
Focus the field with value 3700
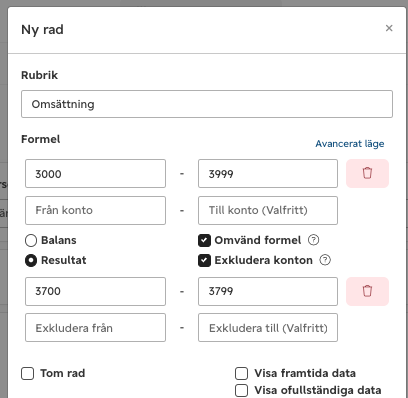[x=95, y=291]
